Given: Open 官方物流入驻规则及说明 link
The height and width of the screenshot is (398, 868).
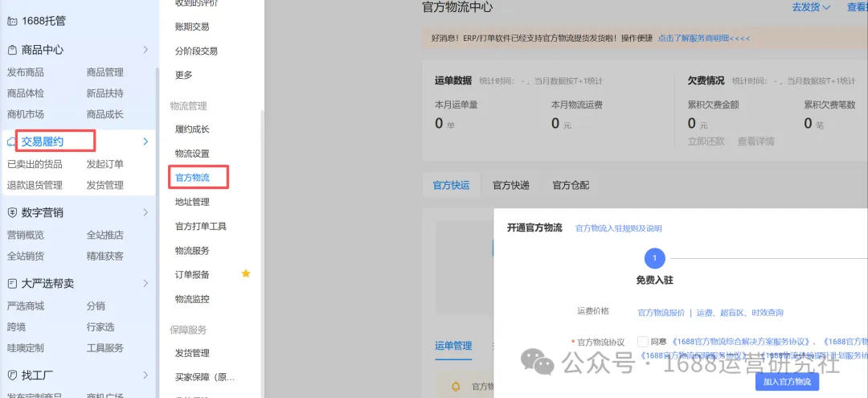Looking at the screenshot, I should tap(619, 228).
